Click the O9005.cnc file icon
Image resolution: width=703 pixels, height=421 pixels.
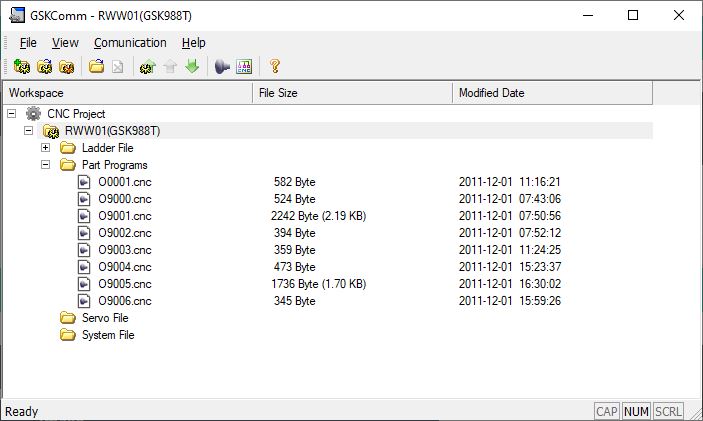[84, 284]
